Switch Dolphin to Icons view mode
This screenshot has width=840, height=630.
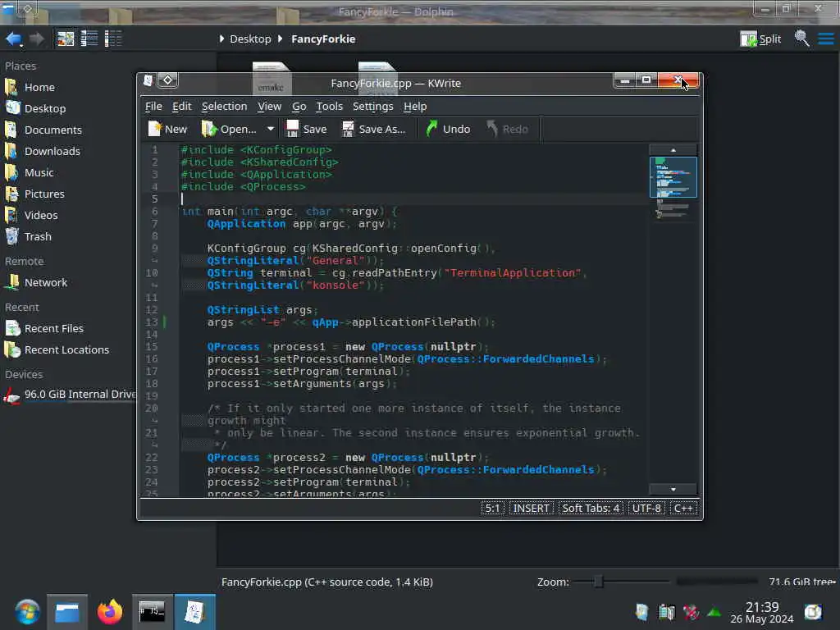66,39
